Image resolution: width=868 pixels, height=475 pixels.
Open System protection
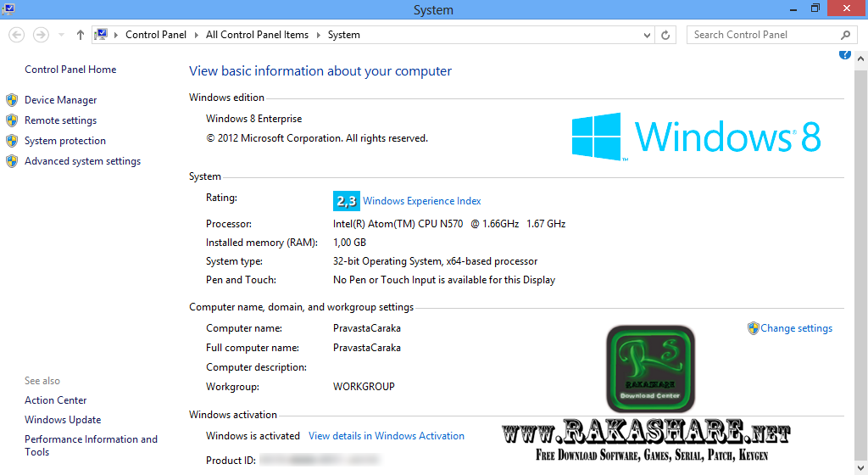64,141
